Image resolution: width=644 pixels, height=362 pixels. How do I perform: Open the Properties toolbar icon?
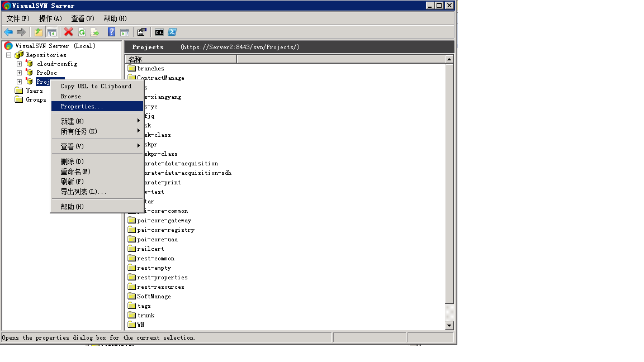click(141, 32)
